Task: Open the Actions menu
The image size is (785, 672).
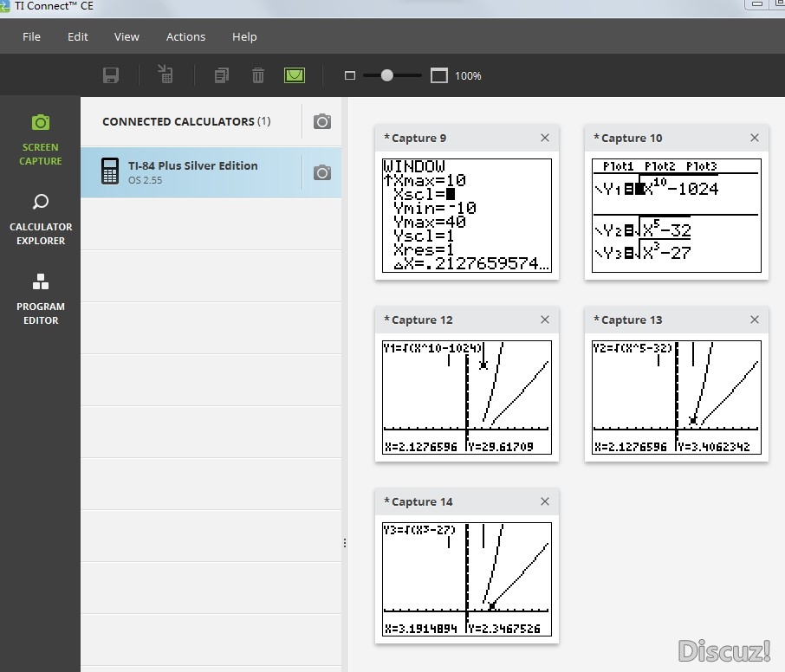Action: (185, 36)
